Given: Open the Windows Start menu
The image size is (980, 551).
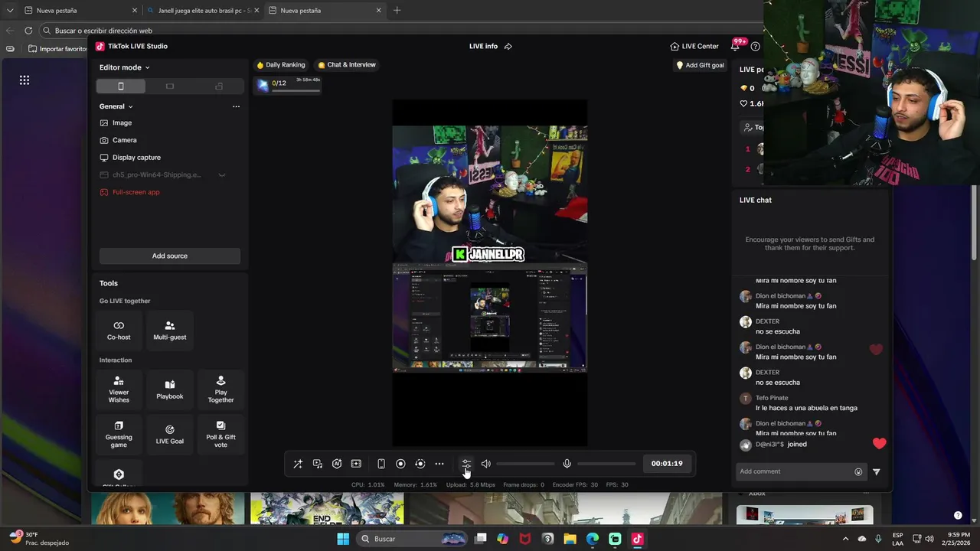Looking at the screenshot, I should pos(343,539).
